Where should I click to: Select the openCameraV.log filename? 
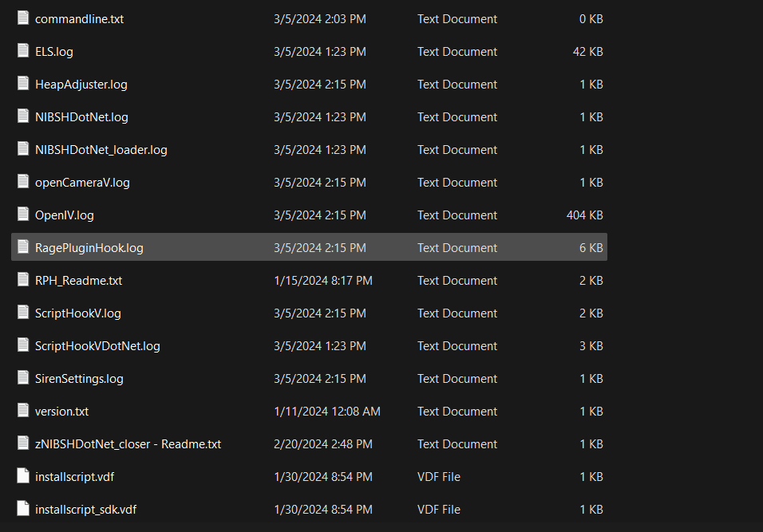82,183
